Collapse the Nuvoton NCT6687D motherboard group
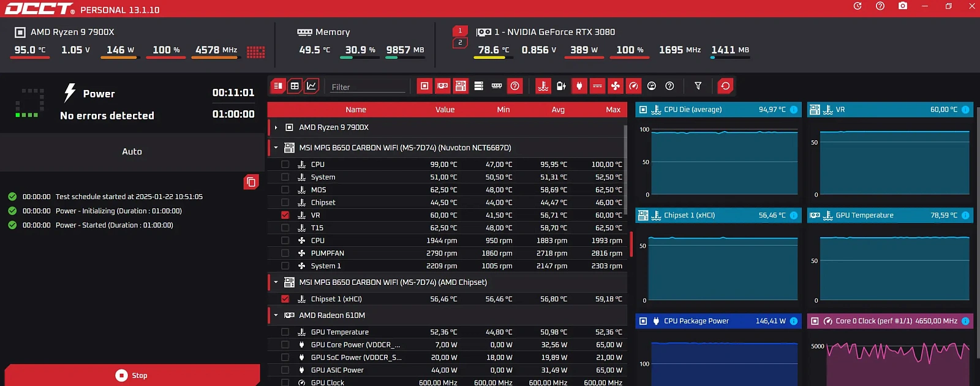This screenshot has height=386, width=980. coord(276,148)
